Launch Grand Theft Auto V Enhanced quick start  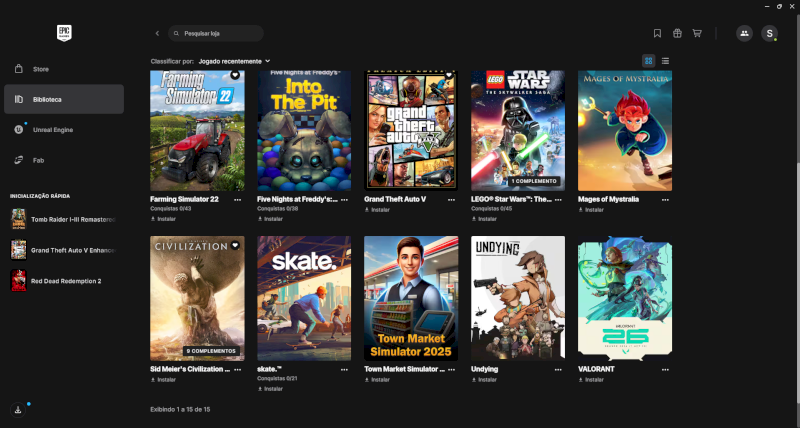(64, 250)
